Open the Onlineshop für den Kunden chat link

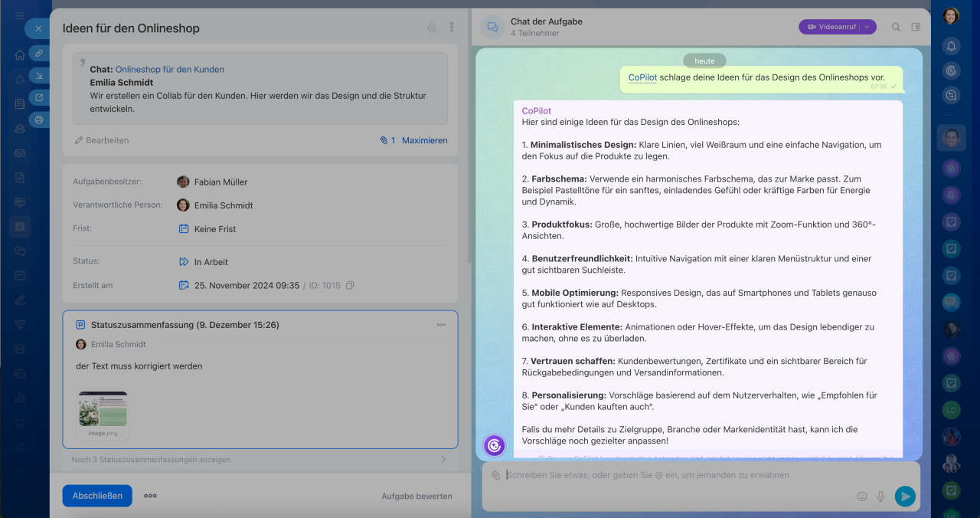pos(169,69)
